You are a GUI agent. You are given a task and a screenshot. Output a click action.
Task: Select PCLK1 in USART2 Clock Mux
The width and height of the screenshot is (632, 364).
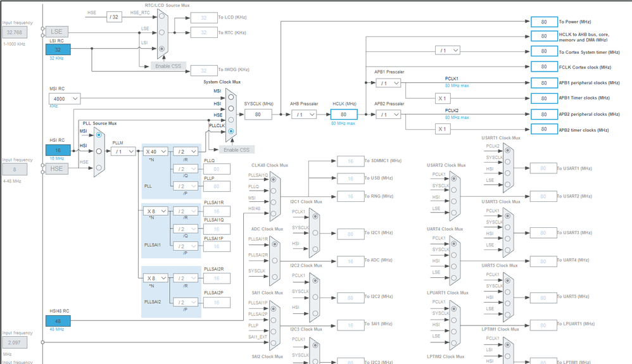click(x=454, y=179)
